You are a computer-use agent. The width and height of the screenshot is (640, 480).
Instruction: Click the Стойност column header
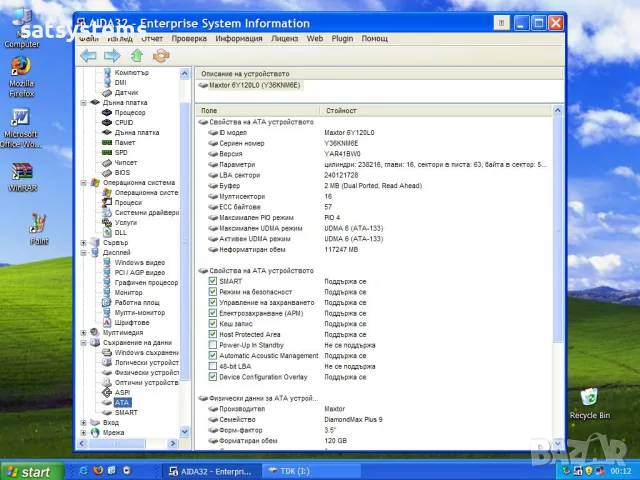pos(436,110)
